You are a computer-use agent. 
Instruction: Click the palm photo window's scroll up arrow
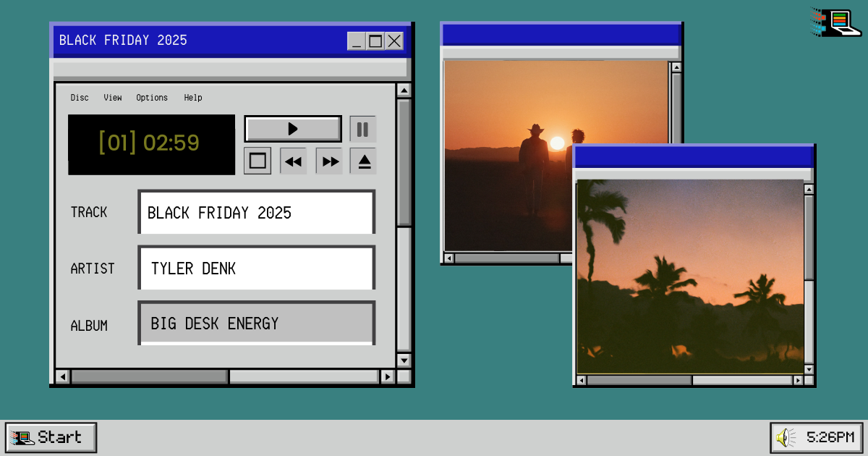(809, 189)
